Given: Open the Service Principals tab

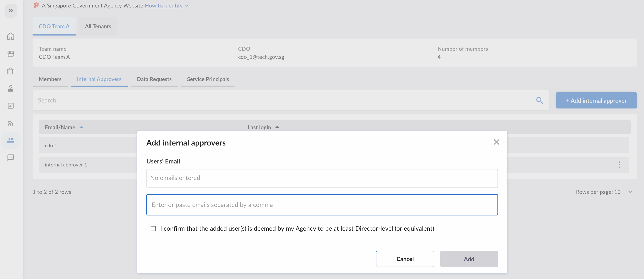Looking at the screenshot, I should (x=208, y=79).
